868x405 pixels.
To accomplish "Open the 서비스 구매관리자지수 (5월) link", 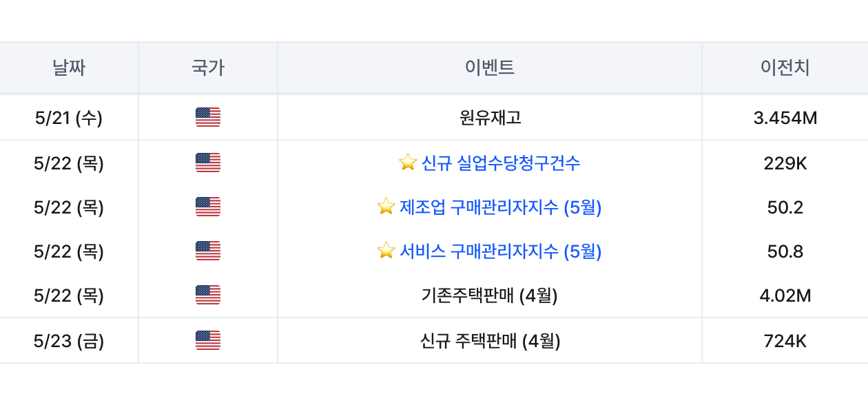I will click(x=501, y=251).
